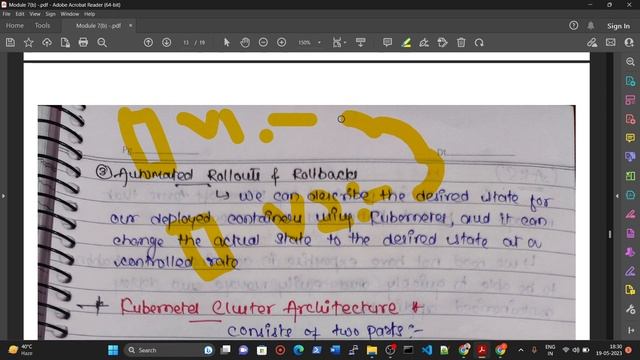This screenshot has height=360, width=640.
Task: Open the File menu
Action: click(7, 14)
